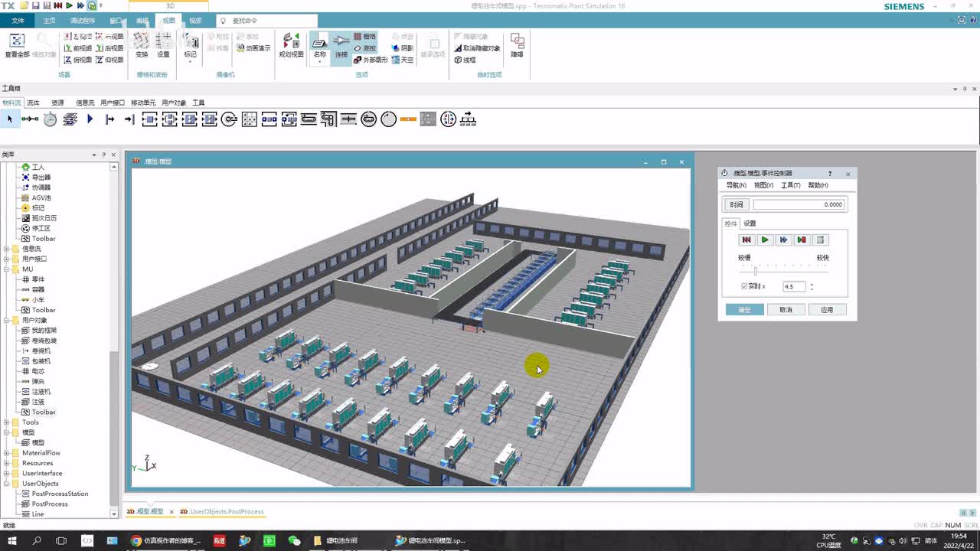
Task: Switch to the 设置 tab in event controller
Action: pos(750,223)
